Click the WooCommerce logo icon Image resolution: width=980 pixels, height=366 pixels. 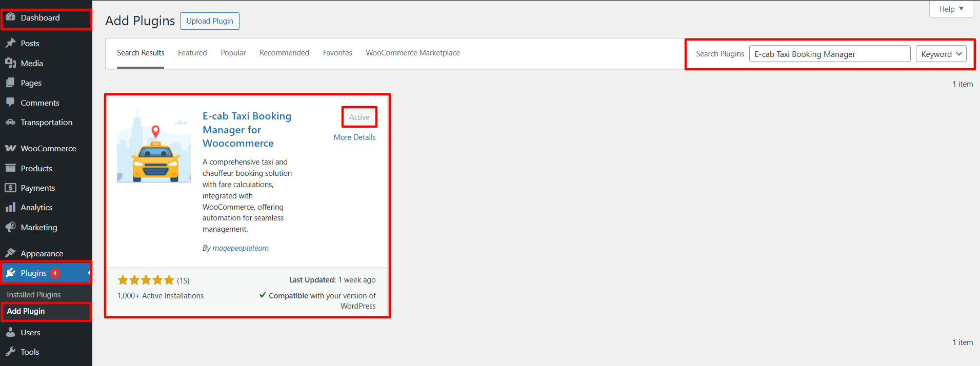pos(10,148)
